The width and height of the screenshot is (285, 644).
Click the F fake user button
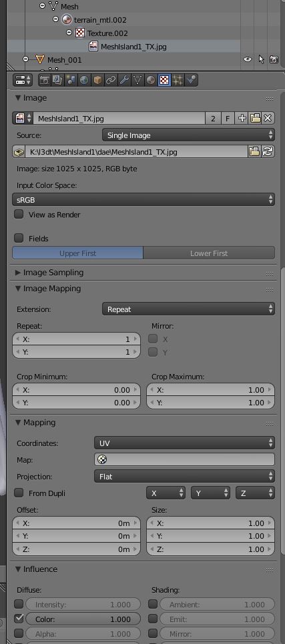pyautogui.click(x=228, y=119)
